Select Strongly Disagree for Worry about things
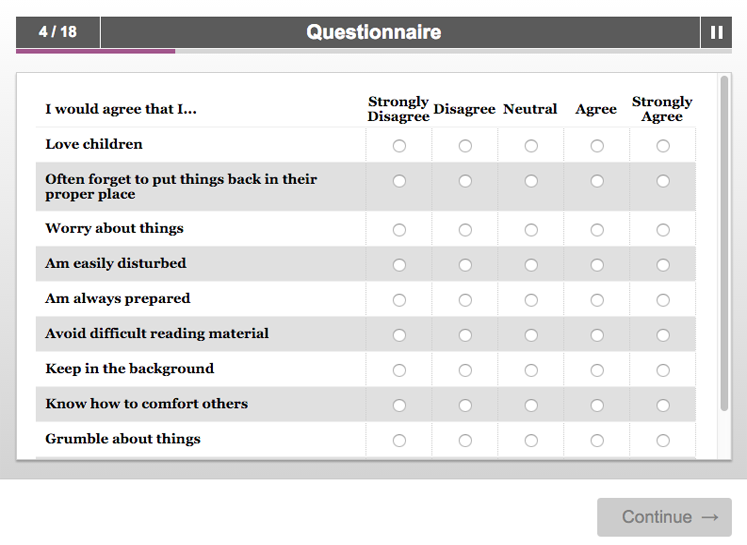 pyautogui.click(x=399, y=230)
